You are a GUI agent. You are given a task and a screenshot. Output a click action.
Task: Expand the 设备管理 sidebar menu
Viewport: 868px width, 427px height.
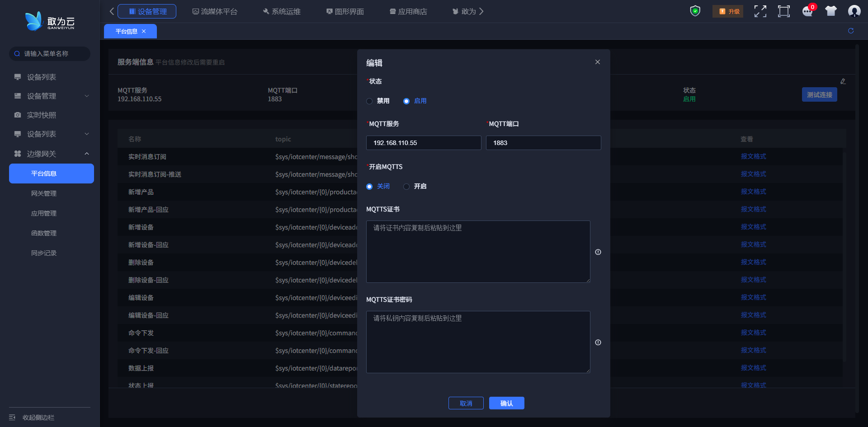click(51, 96)
